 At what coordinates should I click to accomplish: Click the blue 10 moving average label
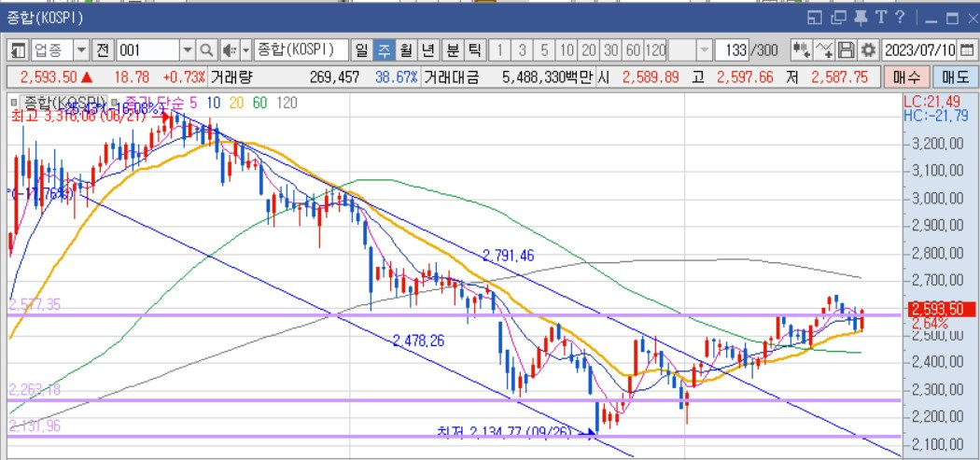215,104
